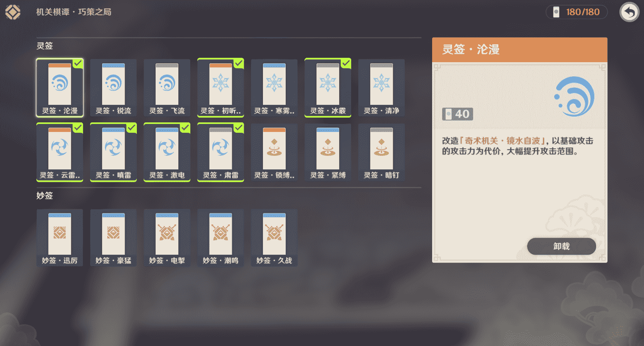The width and height of the screenshot is (644, 346).
Task: Click the 灵签 section header
Action: [45, 46]
